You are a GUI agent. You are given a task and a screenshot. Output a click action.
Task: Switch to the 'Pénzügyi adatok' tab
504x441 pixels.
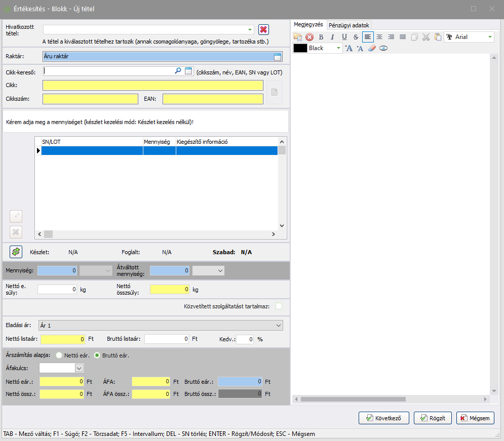coord(349,25)
